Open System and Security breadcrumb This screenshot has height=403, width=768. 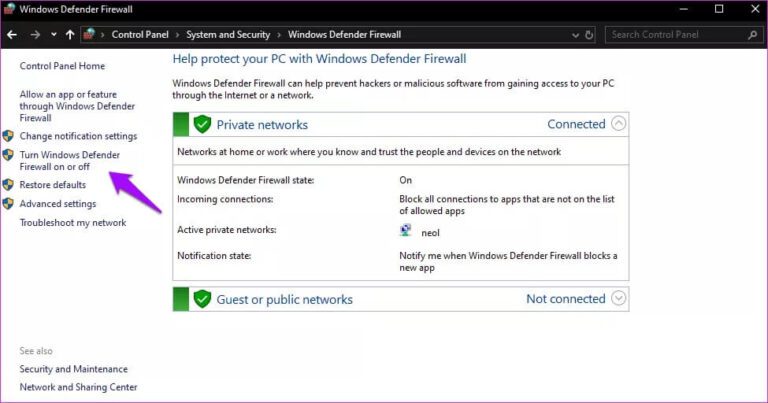[x=227, y=34]
